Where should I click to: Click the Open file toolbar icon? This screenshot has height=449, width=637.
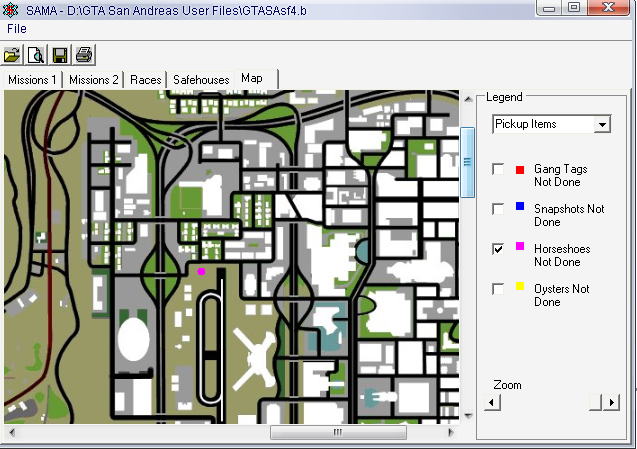point(12,55)
